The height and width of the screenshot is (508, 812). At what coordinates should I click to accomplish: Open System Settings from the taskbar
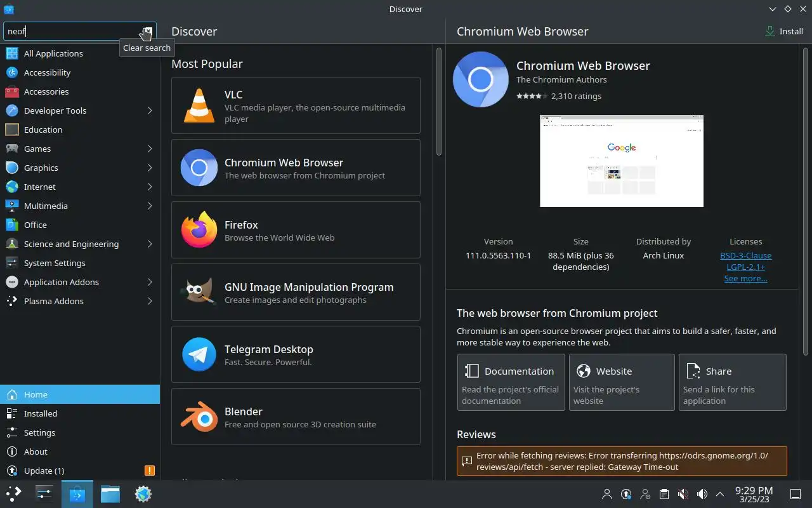coord(44,493)
